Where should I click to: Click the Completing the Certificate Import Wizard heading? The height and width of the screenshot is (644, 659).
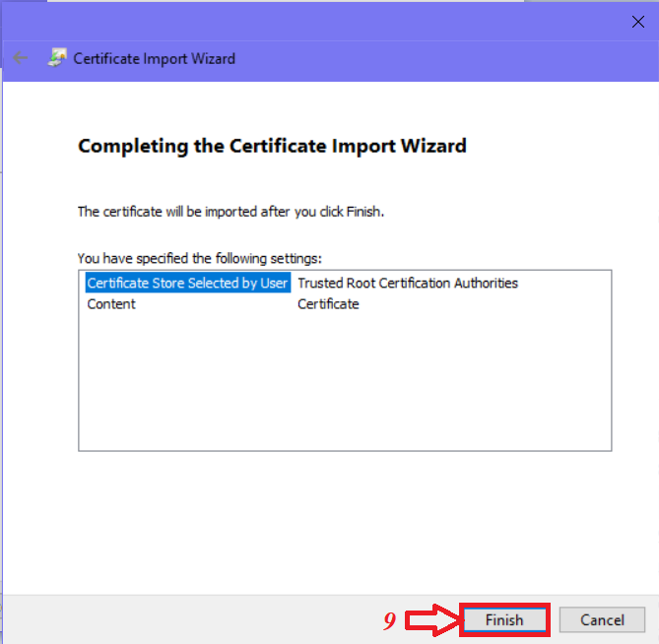coord(272,146)
